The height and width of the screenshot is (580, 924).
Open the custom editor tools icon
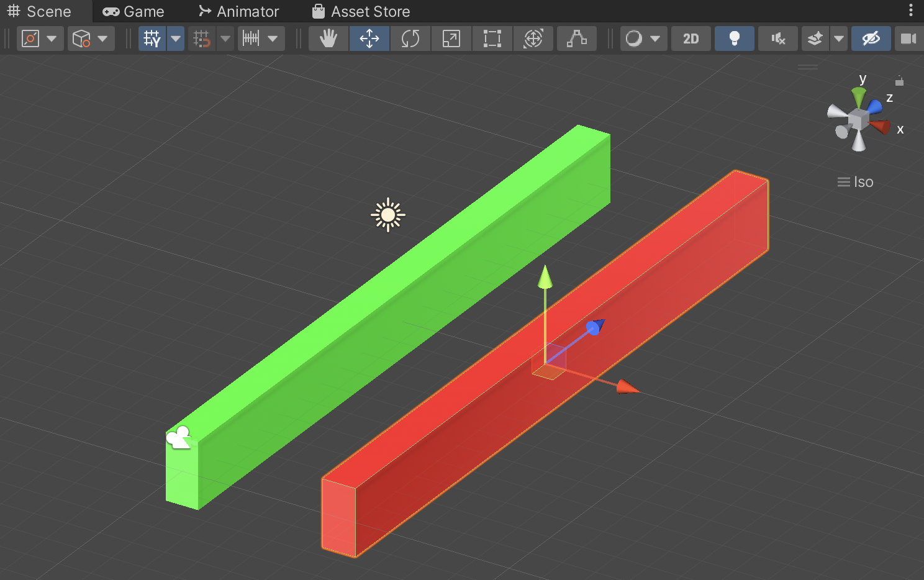(577, 39)
